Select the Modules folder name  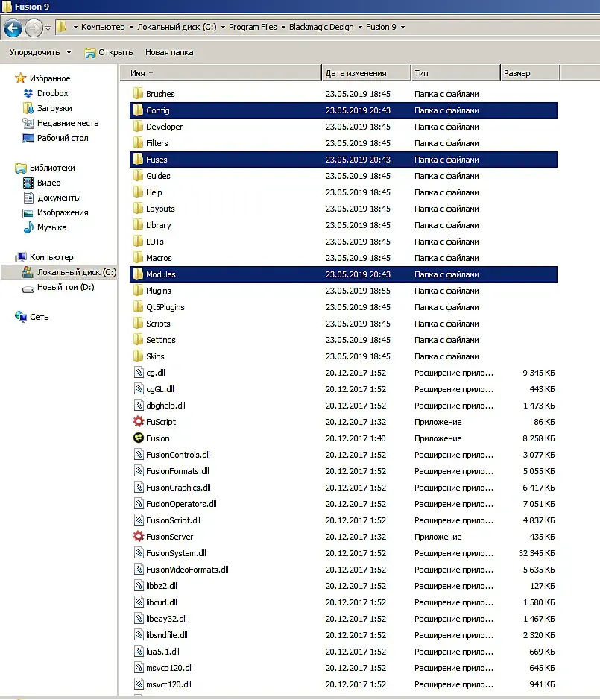161,274
